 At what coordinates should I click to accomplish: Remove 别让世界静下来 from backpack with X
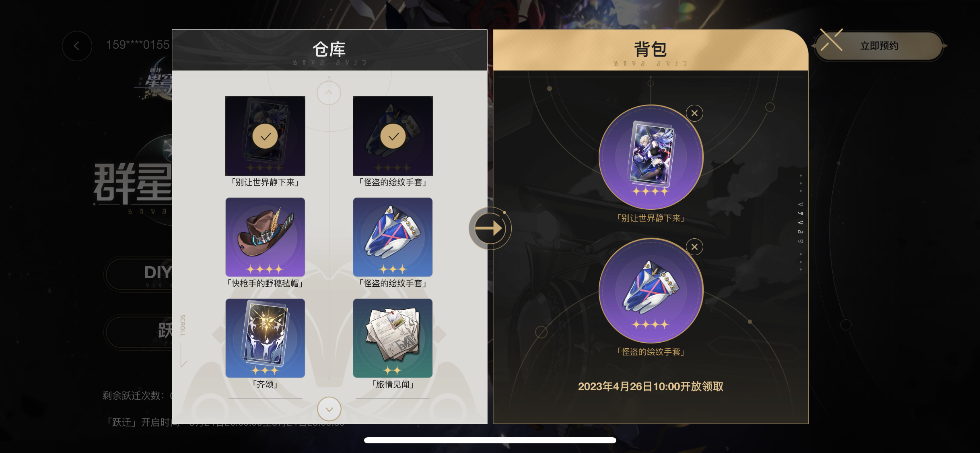[x=694, y=113]
